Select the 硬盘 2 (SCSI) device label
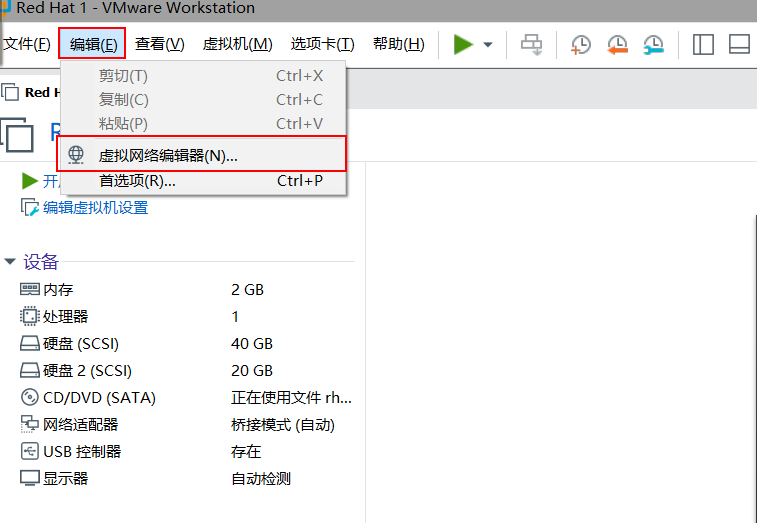The width and height of the screenshot is (757, 523). click(x=87, y=371)
